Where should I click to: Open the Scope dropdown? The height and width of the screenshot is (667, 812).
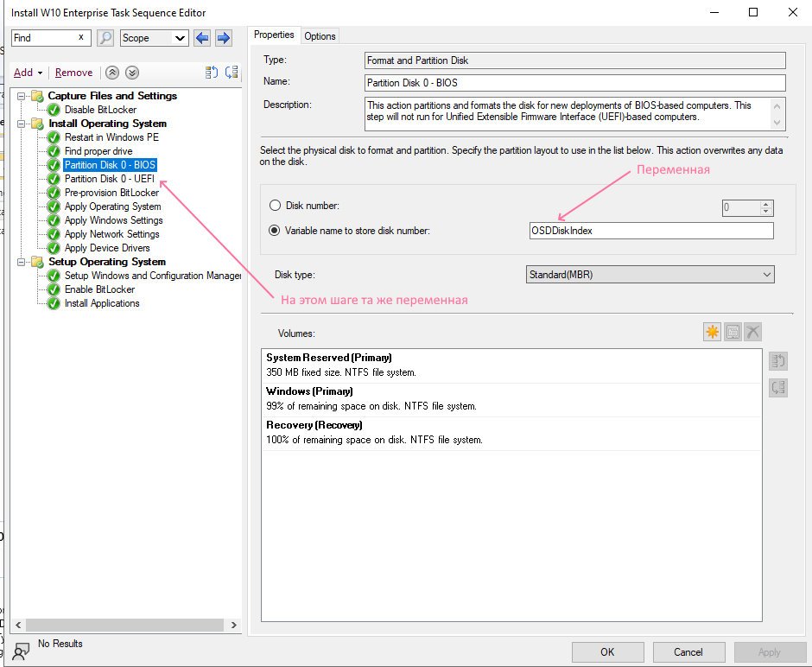coord(154,38)
